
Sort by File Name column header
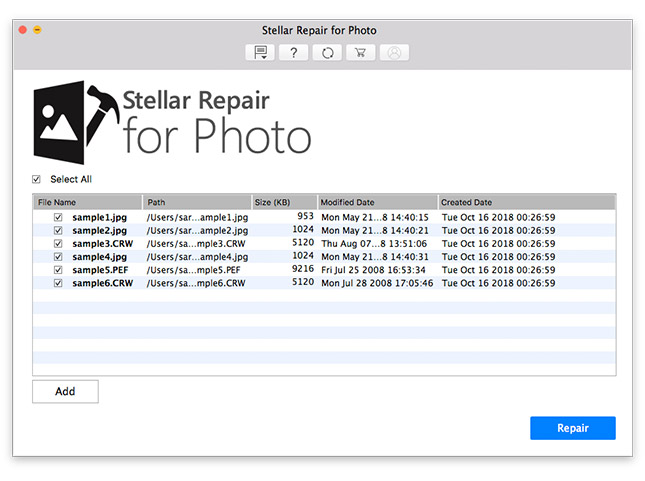(88, 202)
